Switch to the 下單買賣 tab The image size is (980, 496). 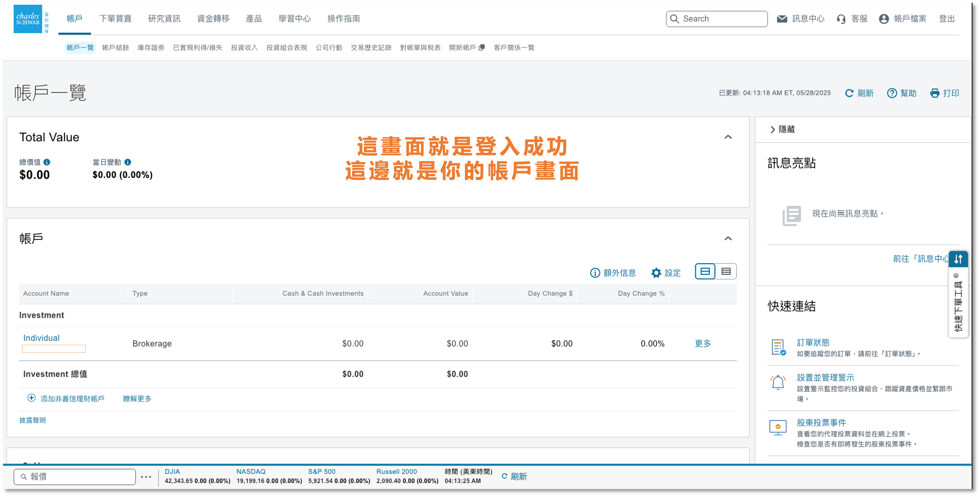coord(116,18)
